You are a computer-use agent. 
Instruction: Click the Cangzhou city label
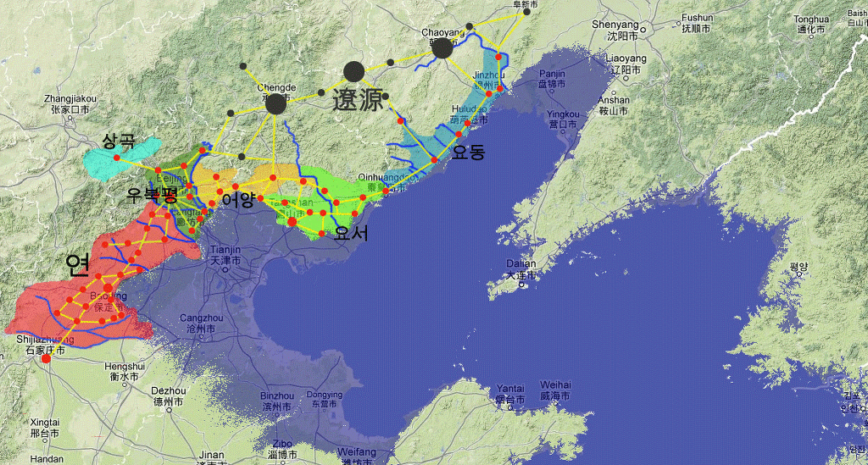click(x=202, y=324)
